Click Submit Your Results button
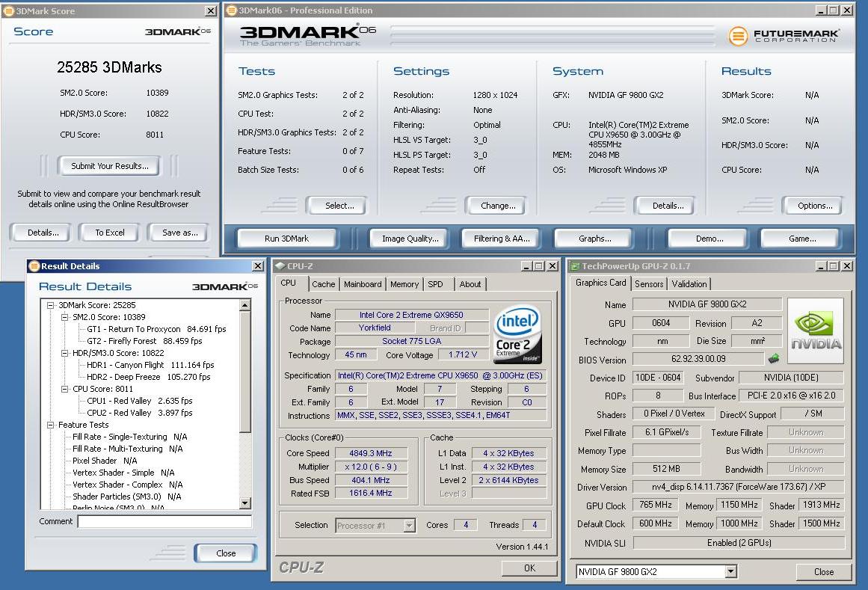Viewport: 868px width, 590px height. 110,166
